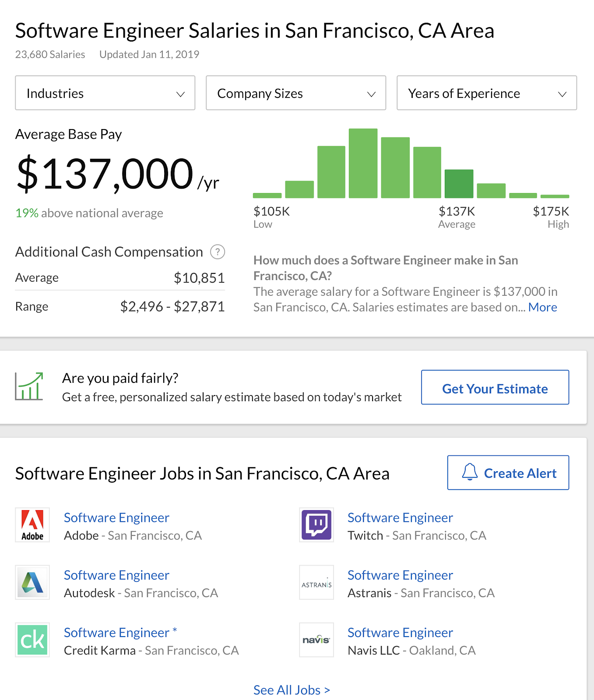Open the See All Jobs link
Screen dimensions: 594x700
(x=292, y=690)
